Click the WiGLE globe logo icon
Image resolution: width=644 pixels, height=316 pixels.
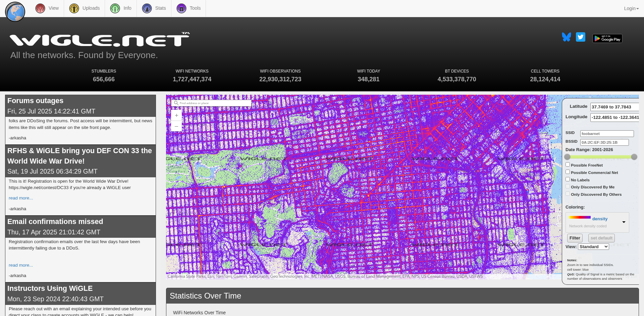pos(15,12)
